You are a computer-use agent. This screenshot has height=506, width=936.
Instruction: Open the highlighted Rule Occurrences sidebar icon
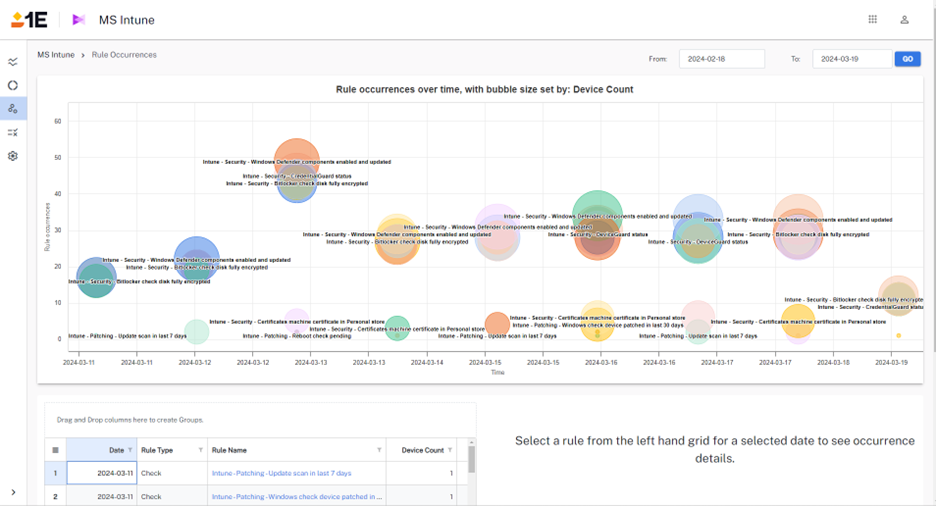[x=13, y=108]
